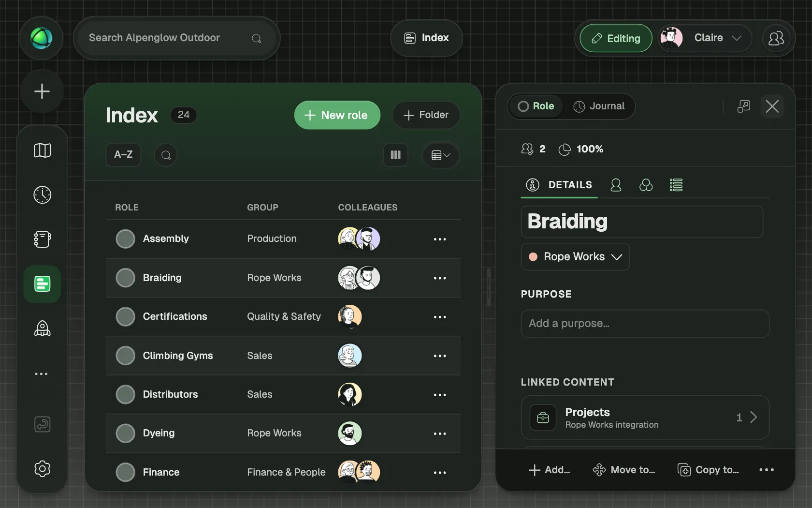The height and width of the screenshot is (508, 812).
Task: Click the plus create button in sidebar
Action: (42, 91)
